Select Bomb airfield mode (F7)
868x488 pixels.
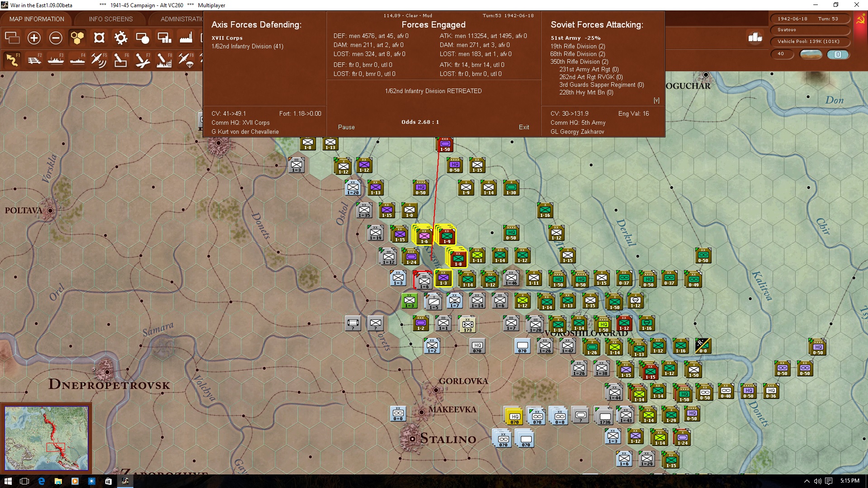(x=142, y=60)
